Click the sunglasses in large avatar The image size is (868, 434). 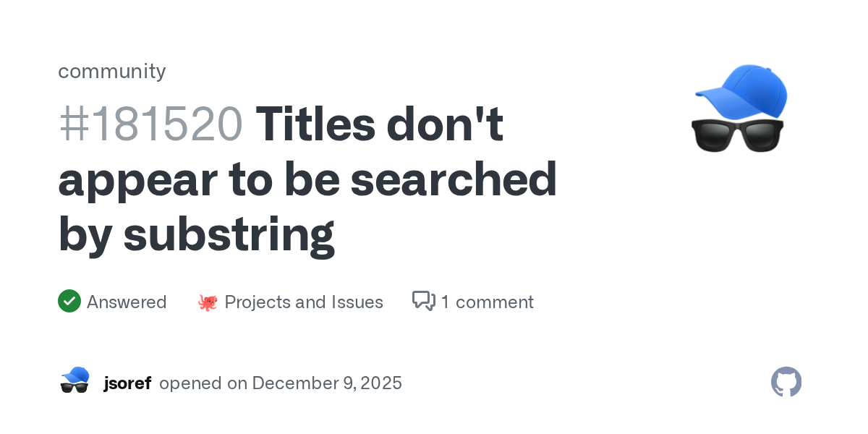point(738,135)
